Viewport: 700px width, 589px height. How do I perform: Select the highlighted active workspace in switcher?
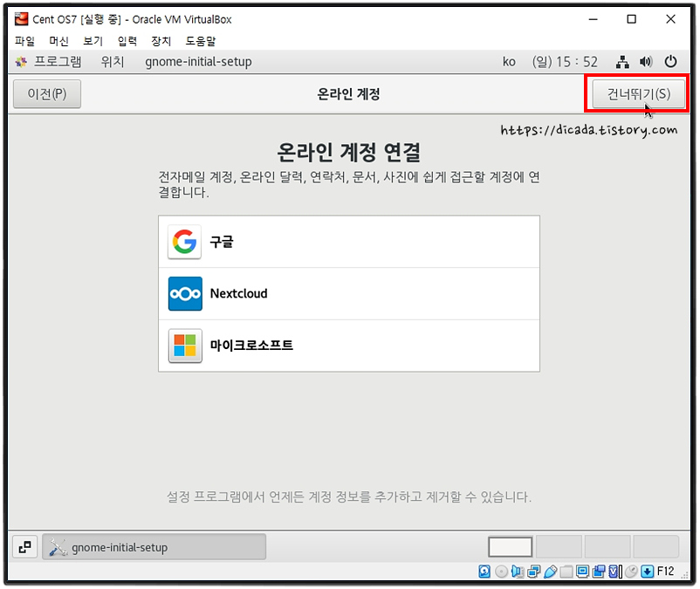pos(511,547)
